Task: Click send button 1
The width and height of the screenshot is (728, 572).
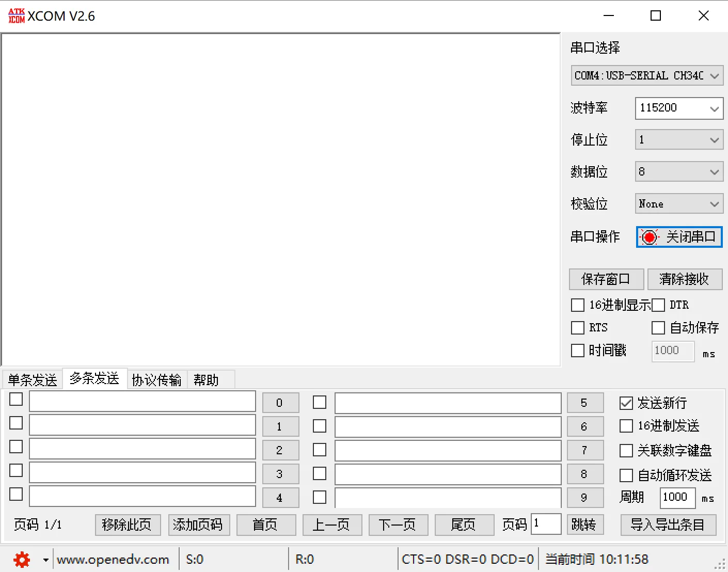Action: [280, 426]
